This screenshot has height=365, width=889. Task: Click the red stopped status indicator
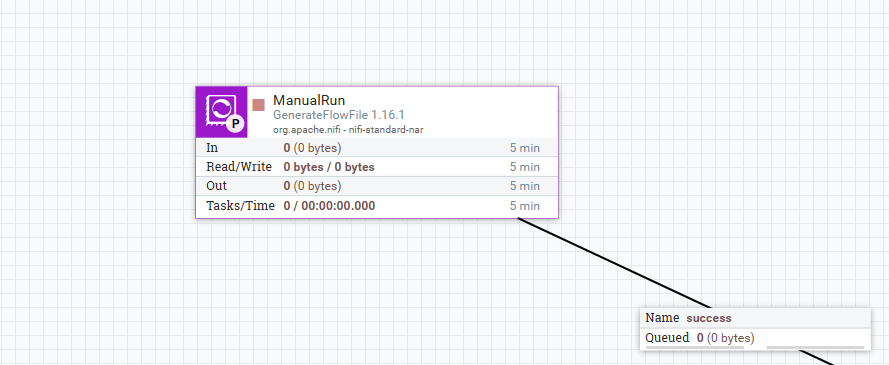[x=259, y=105]
